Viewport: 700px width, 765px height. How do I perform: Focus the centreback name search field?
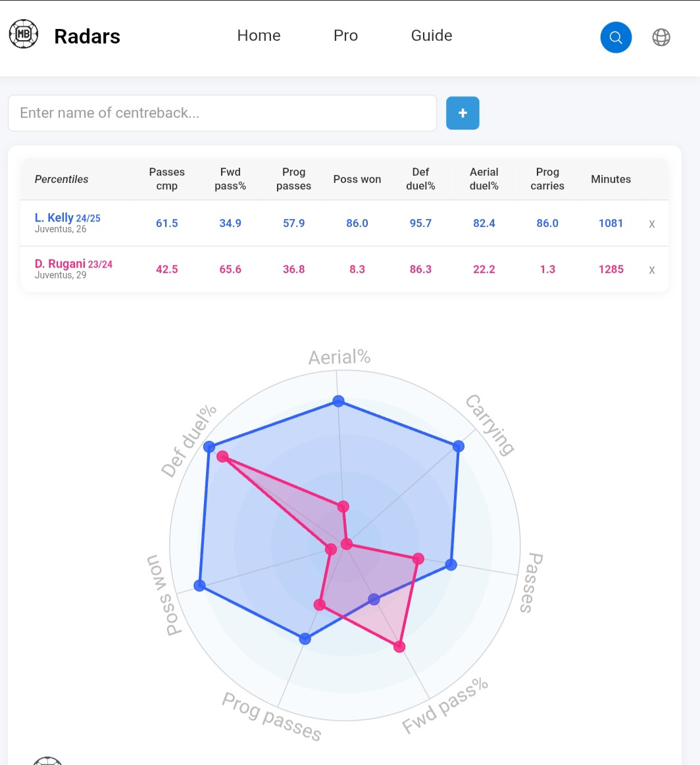tap(222, 112)
